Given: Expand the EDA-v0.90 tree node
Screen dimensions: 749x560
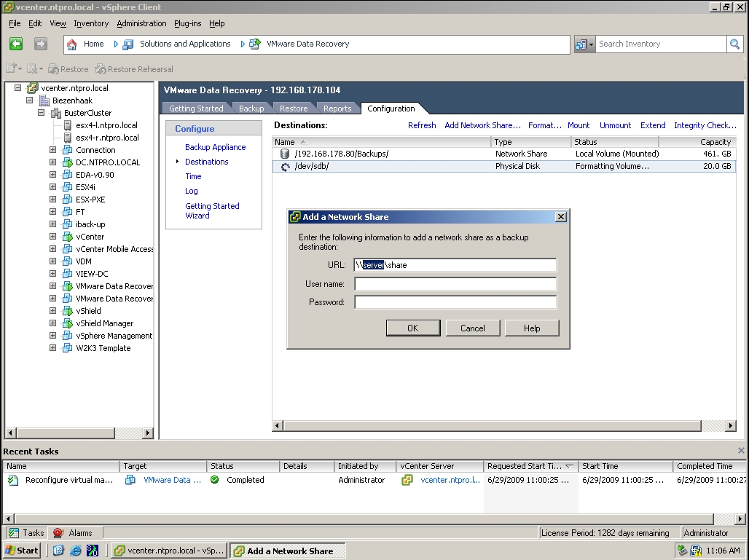Looking at the screenshot, I should coord(53,175).
